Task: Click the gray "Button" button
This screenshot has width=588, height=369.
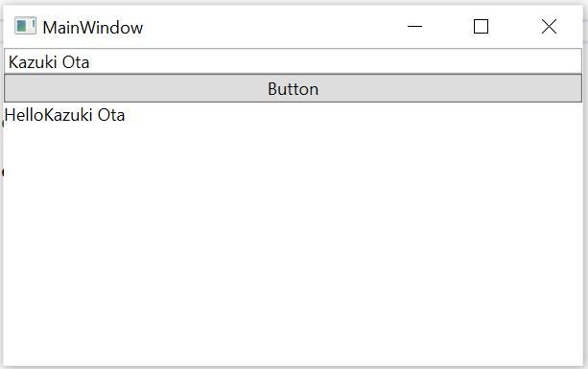Action: click(293, 88)
